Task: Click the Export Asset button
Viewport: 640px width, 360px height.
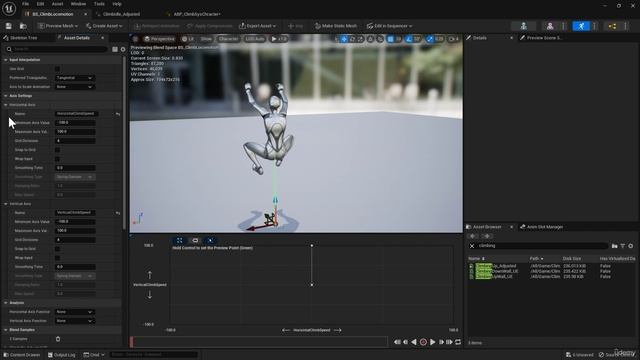Action: tap(258, 26)
